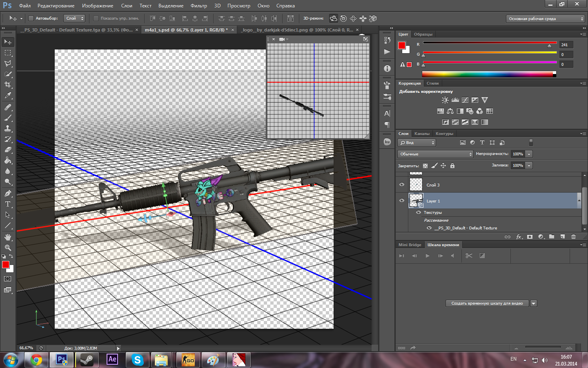Switch to the Образцы tab
Screen dimensions: 588x368
tap(423, 34)
